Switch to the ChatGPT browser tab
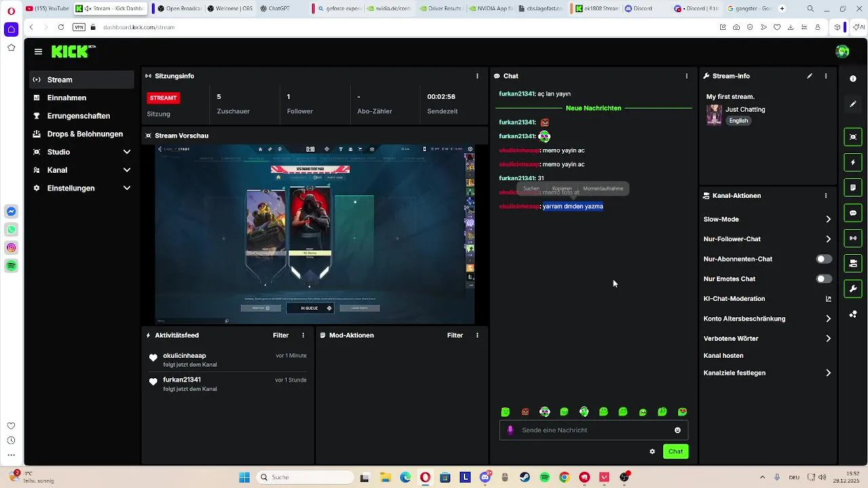Image resolution: width=868 pixels, height=488 pixels. click(275, 8)
